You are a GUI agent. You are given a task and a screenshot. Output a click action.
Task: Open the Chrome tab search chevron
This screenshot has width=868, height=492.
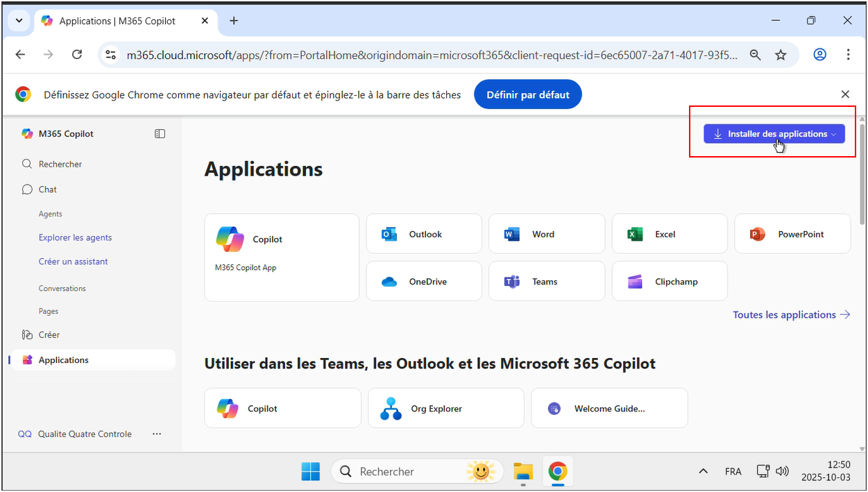tap(19, 21)
